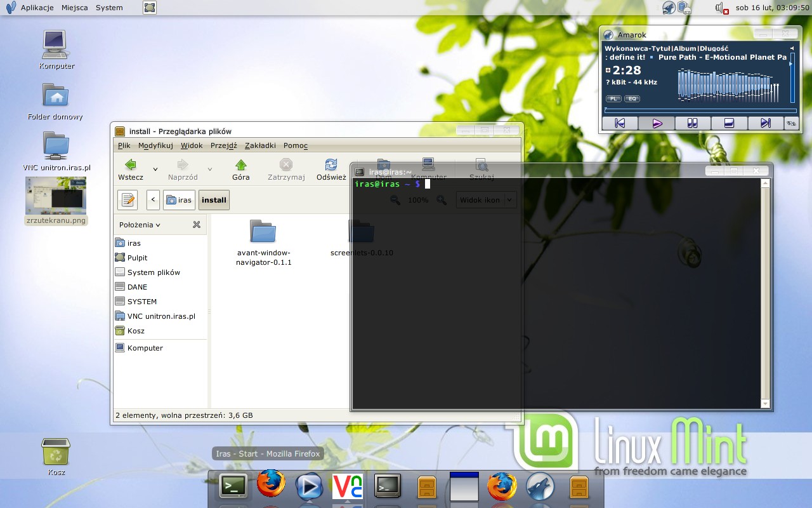Screen dimensions: 812x508
Task: Open the Amarok menu button beside next
Action: 791,123
